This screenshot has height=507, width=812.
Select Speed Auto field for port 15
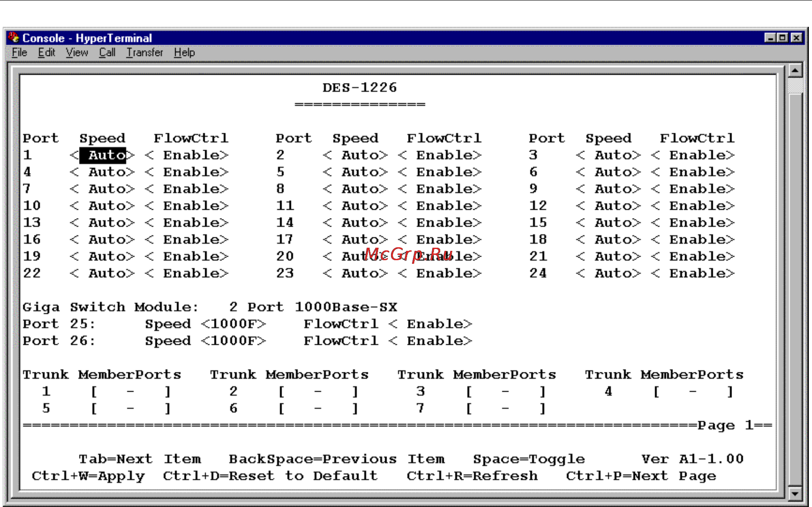(608, 223)
